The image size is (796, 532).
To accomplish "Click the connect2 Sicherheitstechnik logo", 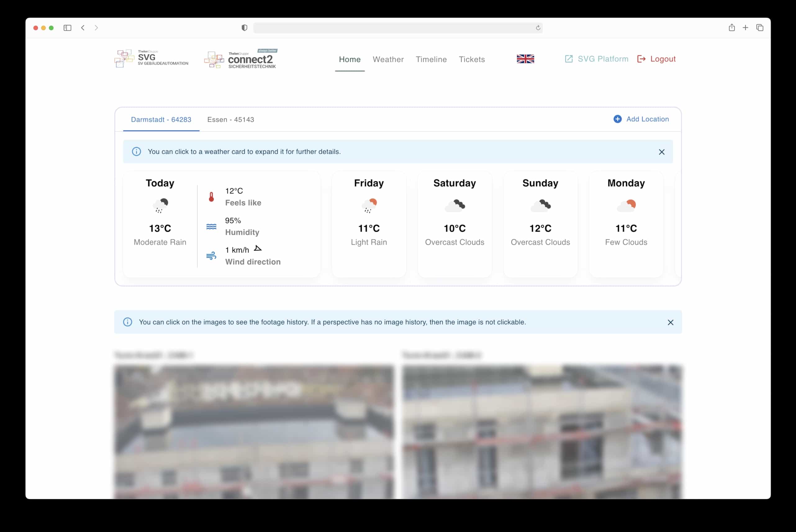I will pyautogui.click(x=241, y=59).
